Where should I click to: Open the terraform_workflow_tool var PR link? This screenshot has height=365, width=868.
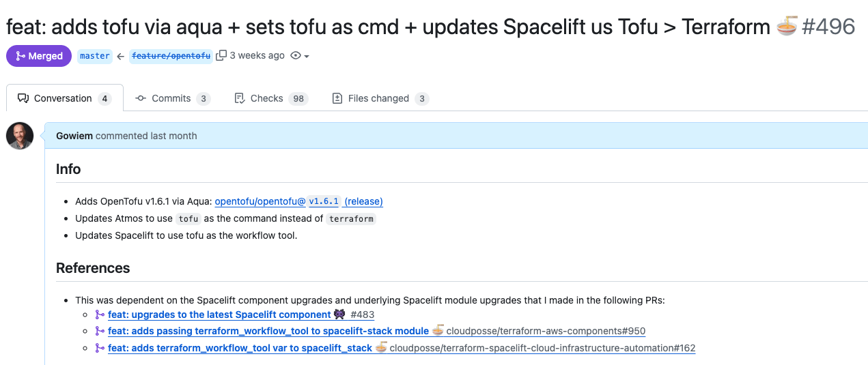coord(240,348)
